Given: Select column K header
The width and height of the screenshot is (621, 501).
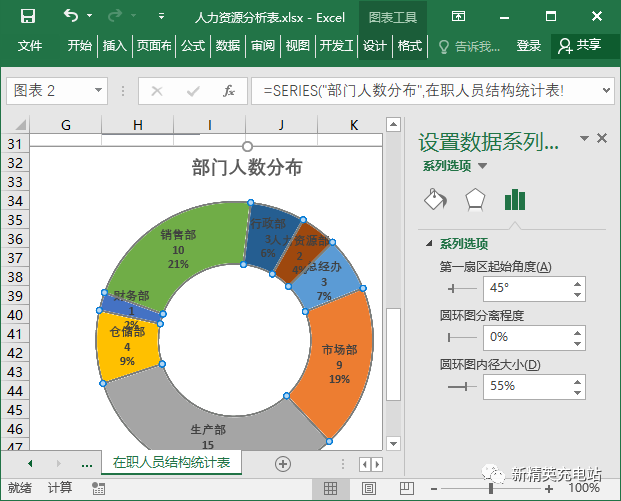Looking at the screenshot, I should click(x=354, y=125).
